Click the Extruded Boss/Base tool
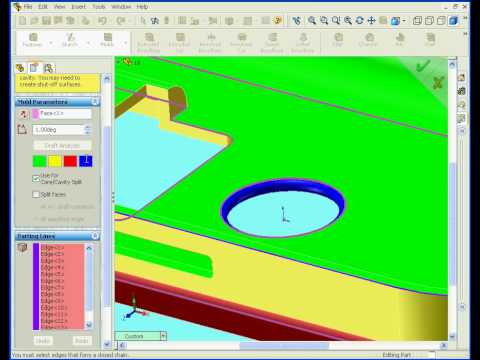The image size is (480, 360). (x=149, y=43)
